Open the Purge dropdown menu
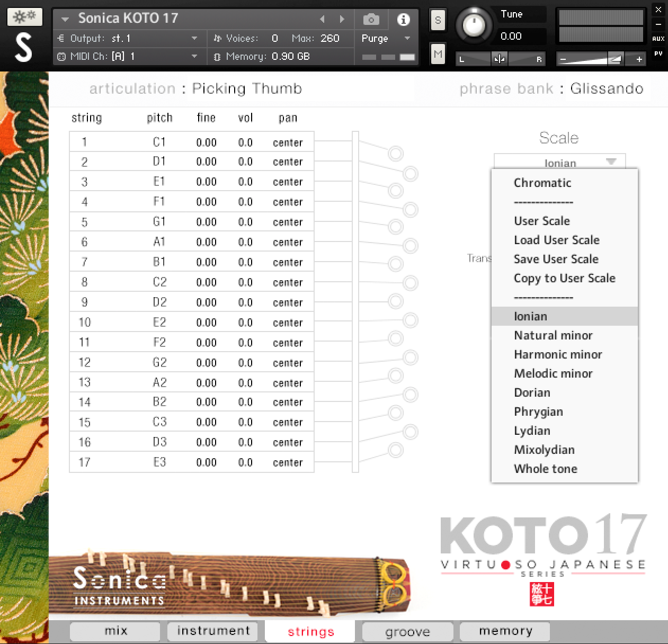The width and height of the screenshot is (668, 644). coord(386,38)
